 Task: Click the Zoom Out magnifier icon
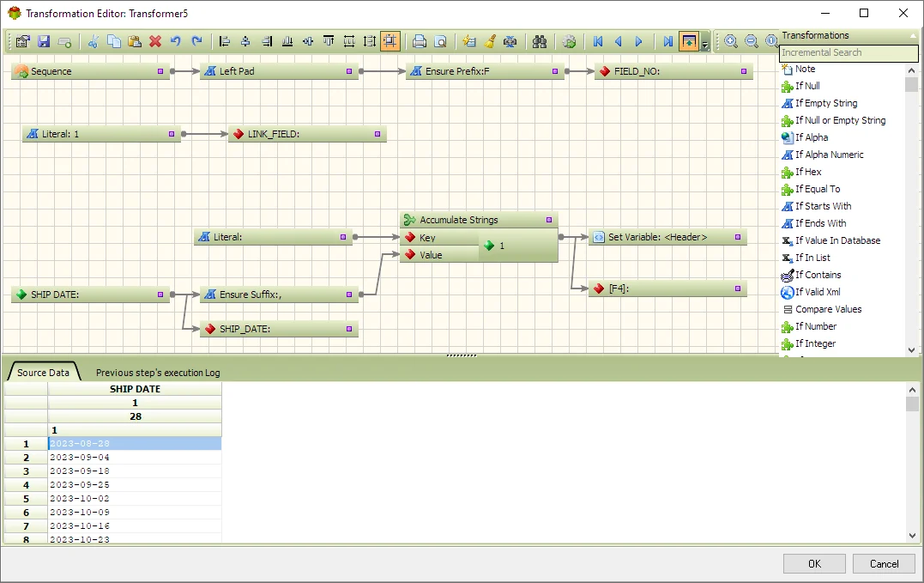click(752, 41)
